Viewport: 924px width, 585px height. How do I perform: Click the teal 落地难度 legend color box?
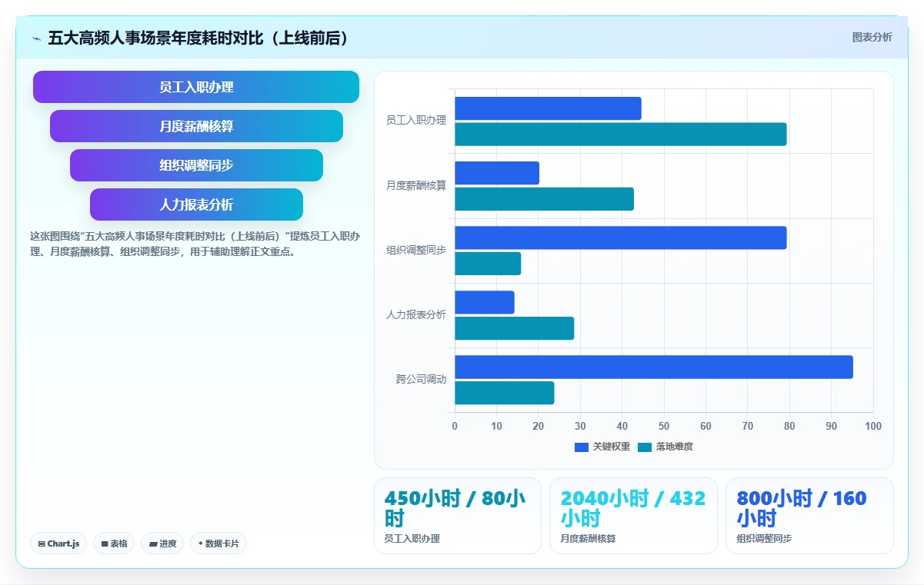pyautogui.click(x=645, y=447)
